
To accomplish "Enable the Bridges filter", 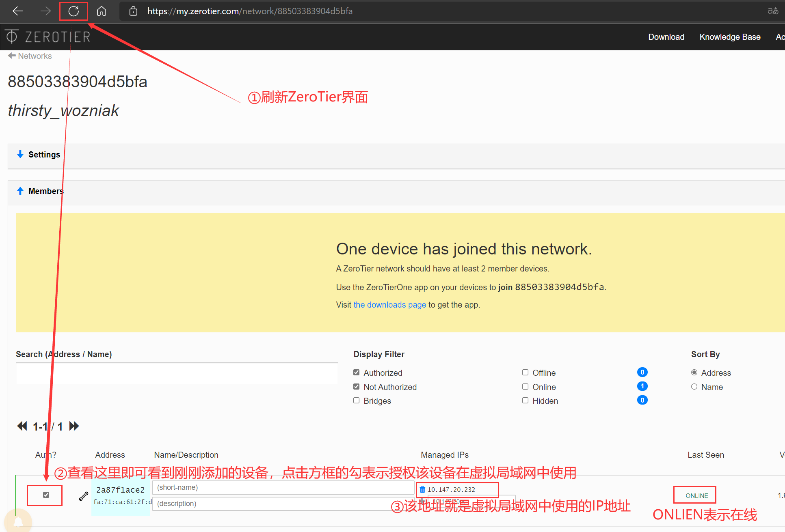I will pos(357,401).
